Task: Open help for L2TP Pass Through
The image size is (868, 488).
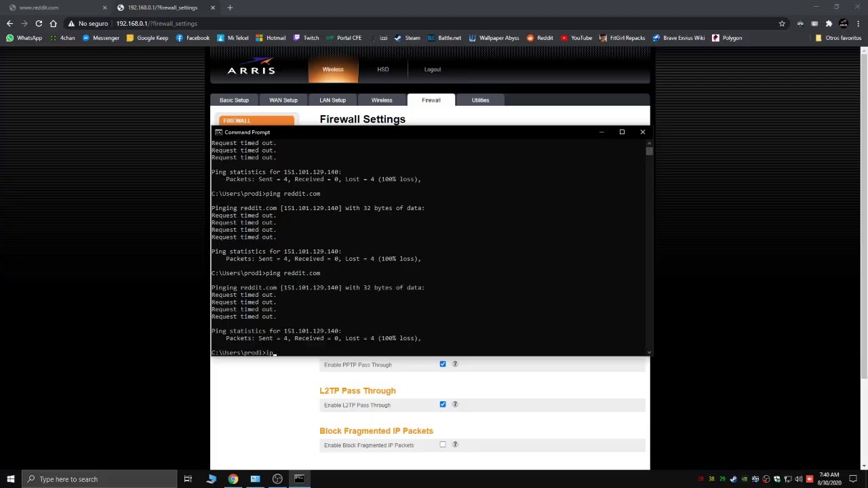Action: click(x=455, y=405)
